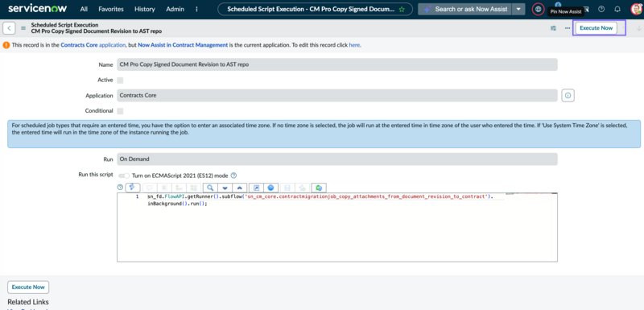Click the ServiceNow logo
This screenshot has height=310, width=644.
[x=37, y=9]
